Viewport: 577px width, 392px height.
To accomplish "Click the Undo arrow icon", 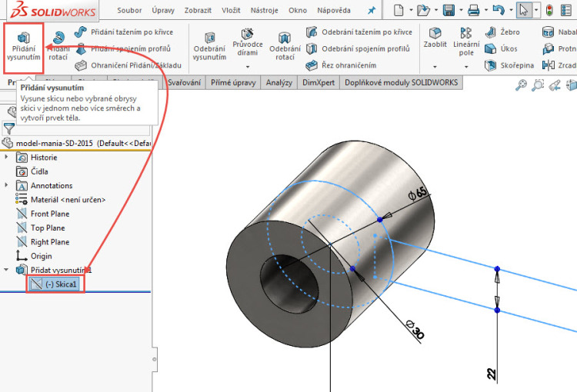I will (499, 10).
